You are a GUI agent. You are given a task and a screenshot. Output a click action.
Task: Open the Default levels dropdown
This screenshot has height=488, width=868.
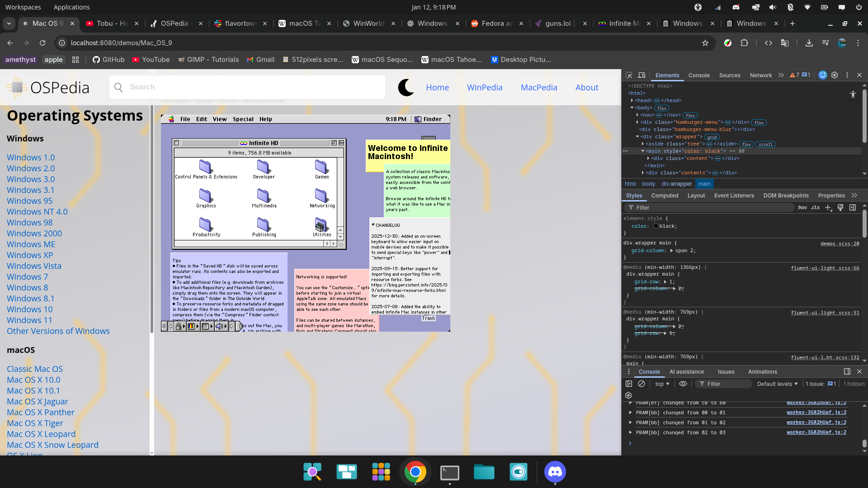(777, 384)
